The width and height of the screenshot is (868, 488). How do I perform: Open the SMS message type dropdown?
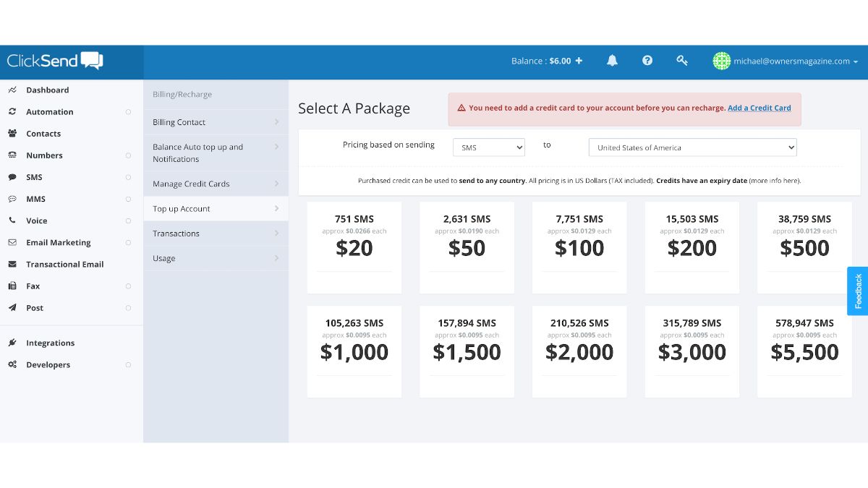click(489, 147)
